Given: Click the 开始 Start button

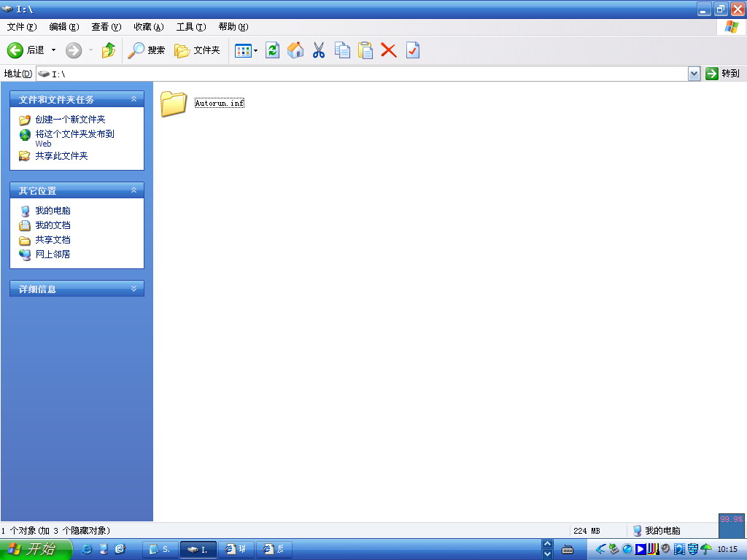Looking at the screenshot, I should pyautogui.click(x=35, y=549).
